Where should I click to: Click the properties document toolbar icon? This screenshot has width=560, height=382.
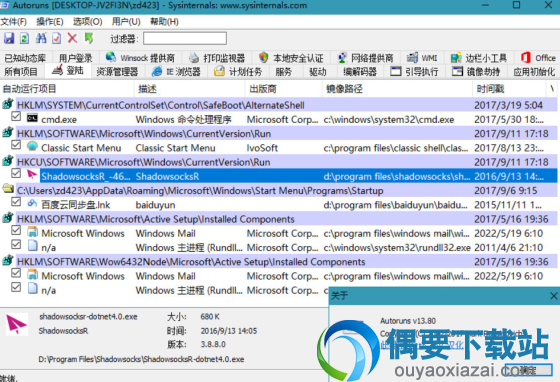[x=57, y=38]
